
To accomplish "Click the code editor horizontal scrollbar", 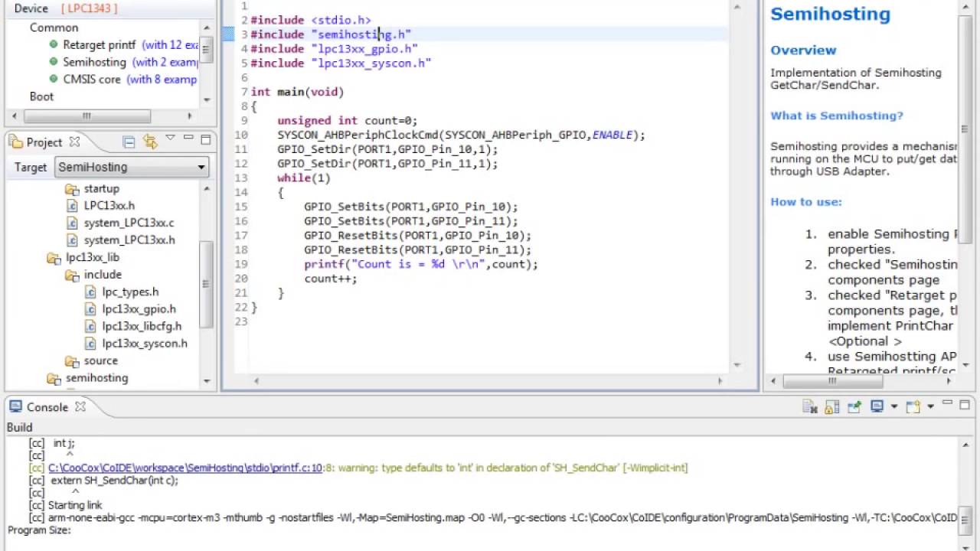I will 488,380.
